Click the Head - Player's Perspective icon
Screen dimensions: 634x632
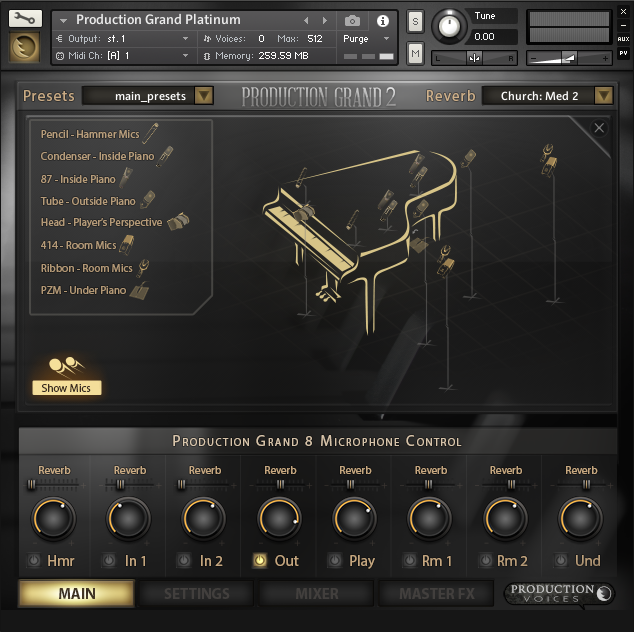coord(178,221)
